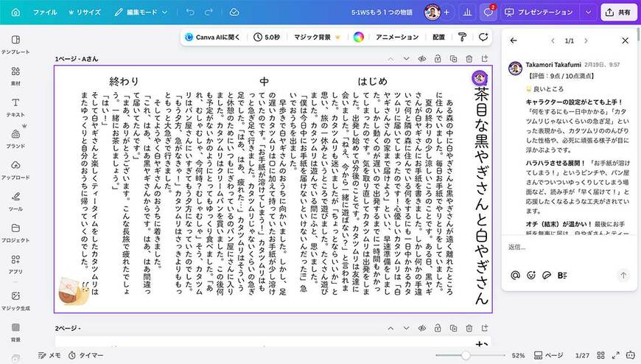Open the user avatar in header

click(432, 13)
